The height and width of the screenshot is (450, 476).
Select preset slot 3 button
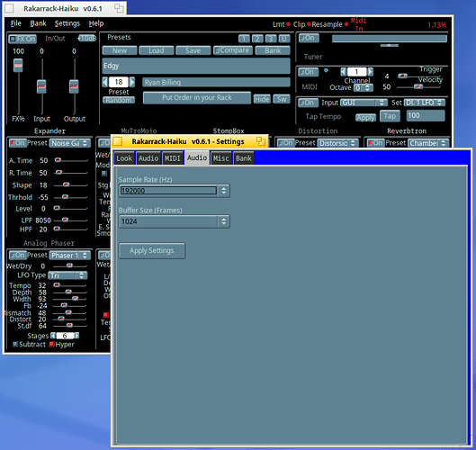271,39
